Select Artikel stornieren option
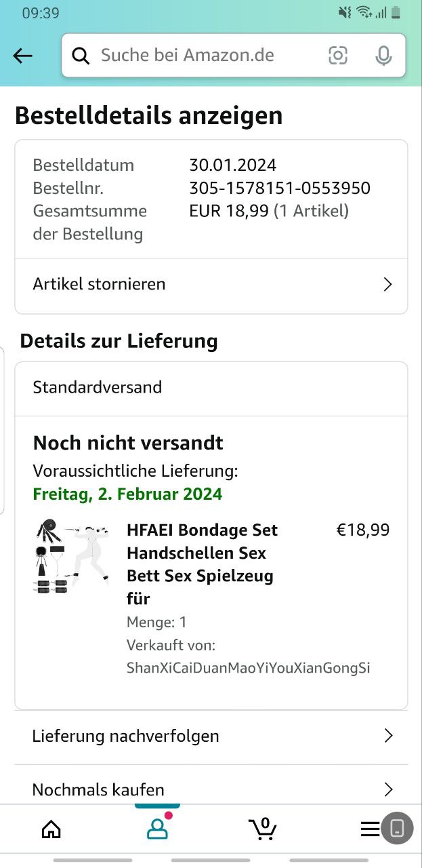 coord(99,284)
